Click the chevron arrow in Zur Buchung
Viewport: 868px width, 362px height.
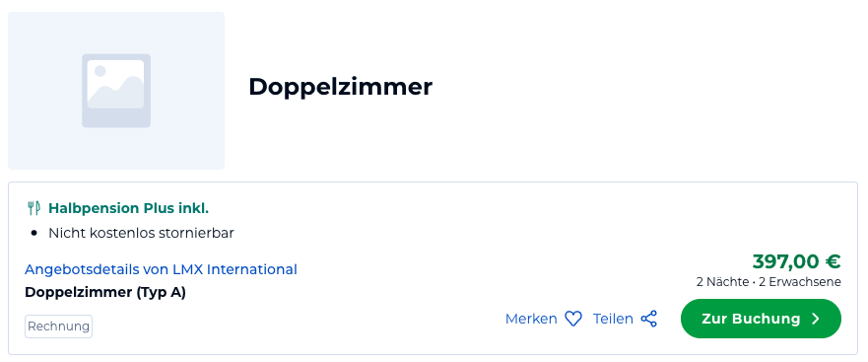coord(816,319)
